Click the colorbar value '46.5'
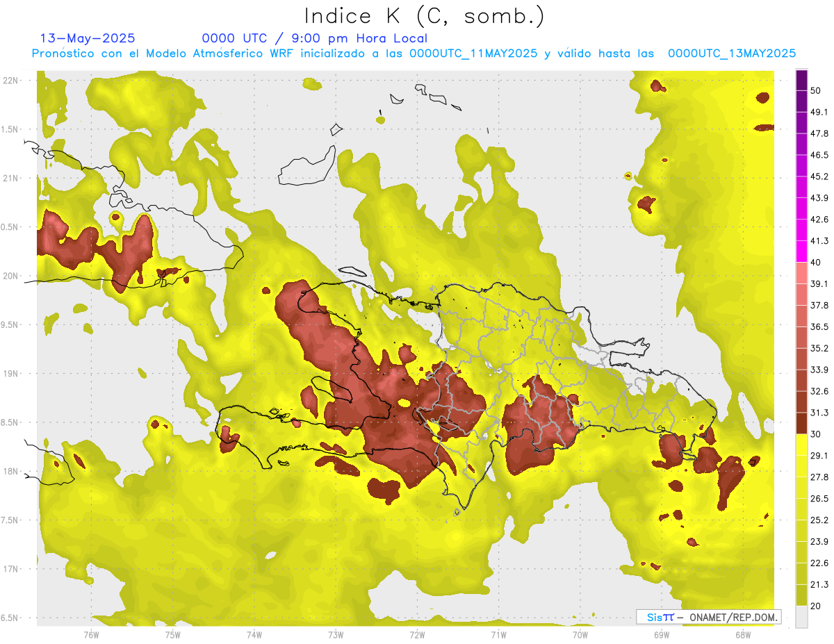The image size is (834, 644). pos(819,155)
